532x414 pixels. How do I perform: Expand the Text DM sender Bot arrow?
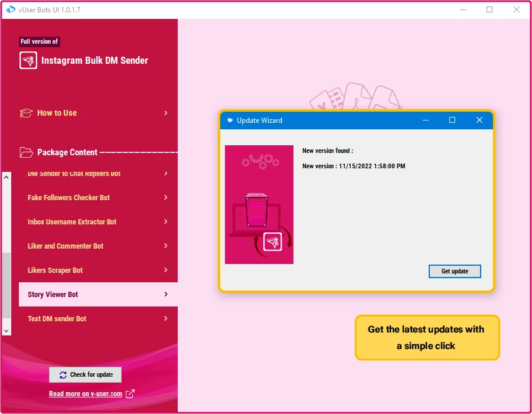point(166,318)
